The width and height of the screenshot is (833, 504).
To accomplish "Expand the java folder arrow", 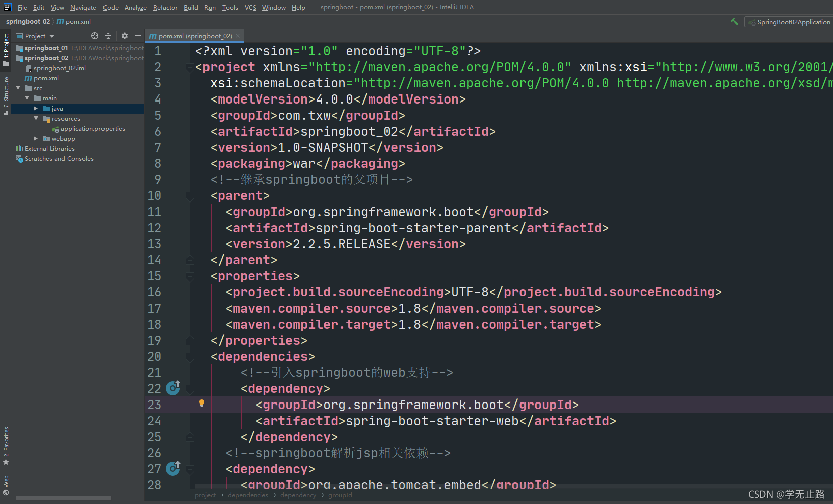I will 36,109.
